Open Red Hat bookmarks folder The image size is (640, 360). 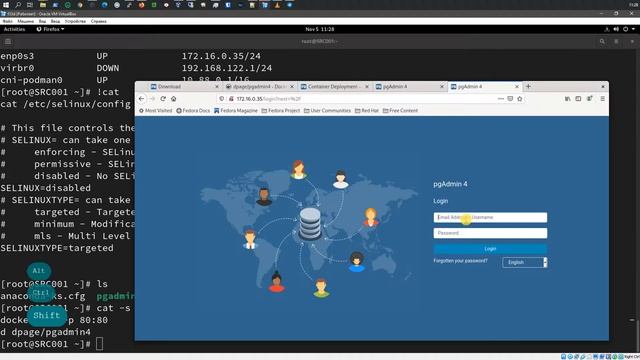pos(367,111)
